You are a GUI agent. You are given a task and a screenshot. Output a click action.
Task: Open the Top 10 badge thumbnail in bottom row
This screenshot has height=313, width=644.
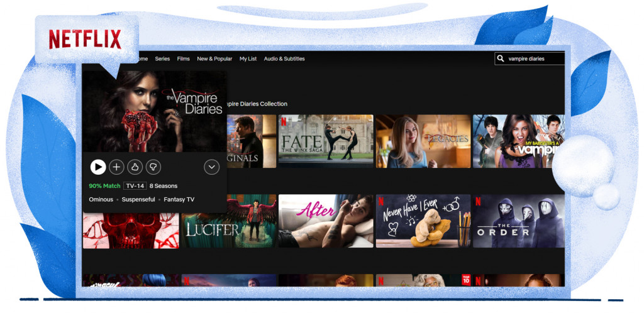tap(423, 280)
